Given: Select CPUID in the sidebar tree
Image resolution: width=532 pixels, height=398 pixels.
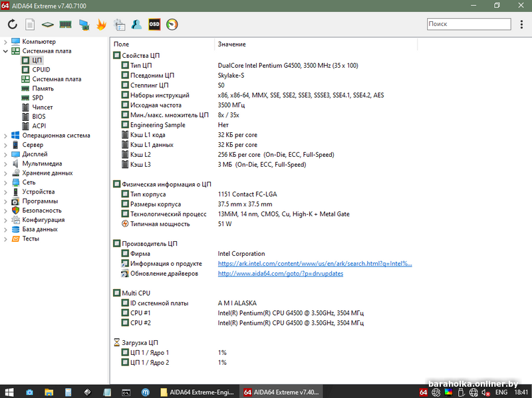Looking at the screenshot, I should point(41,70).
